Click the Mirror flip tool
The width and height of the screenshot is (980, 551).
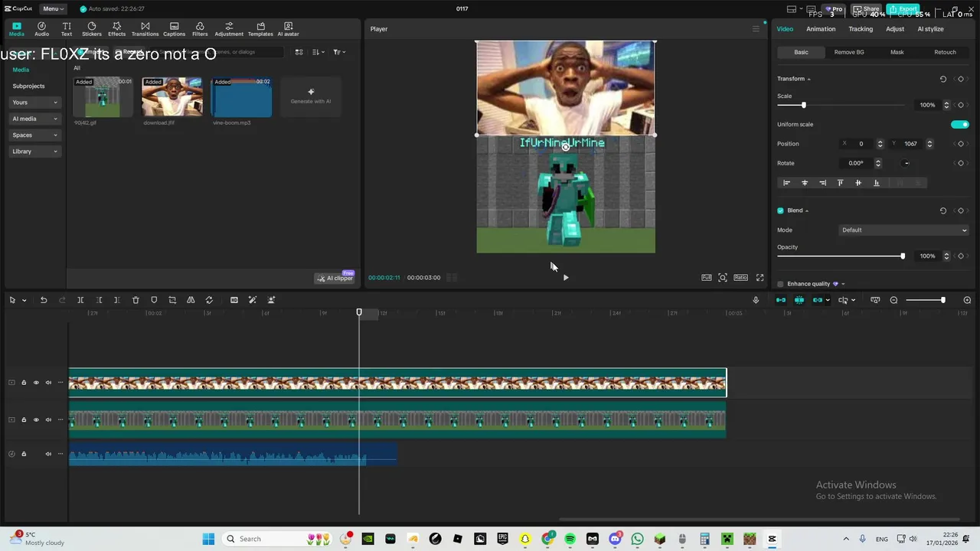point(191,300)
